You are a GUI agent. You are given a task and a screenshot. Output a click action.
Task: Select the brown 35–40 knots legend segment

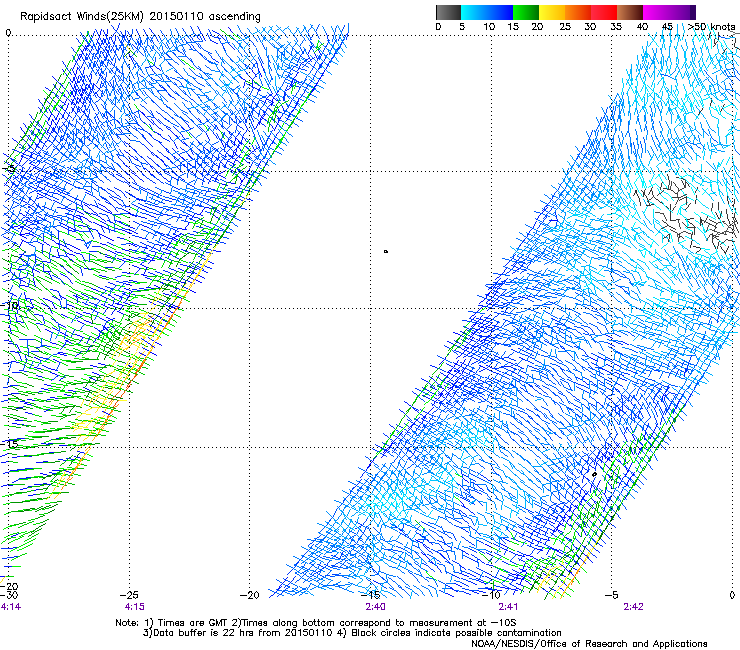[630, 12]
